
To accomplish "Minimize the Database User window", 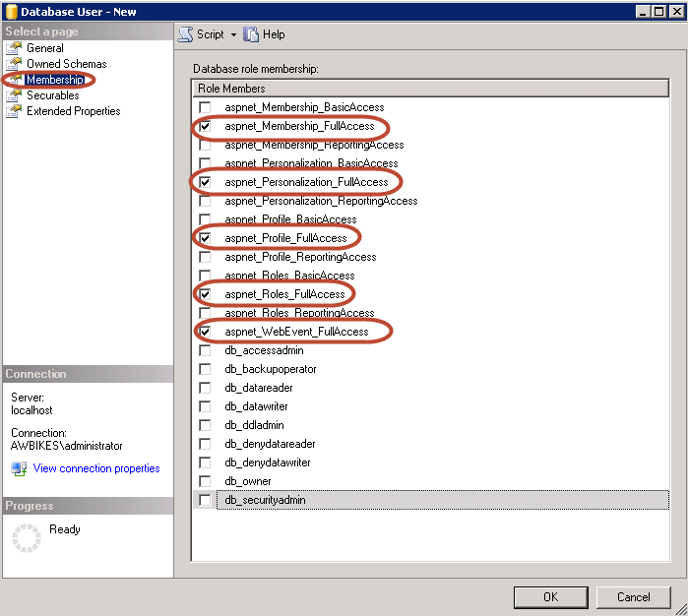I will (x=643, y=12).
